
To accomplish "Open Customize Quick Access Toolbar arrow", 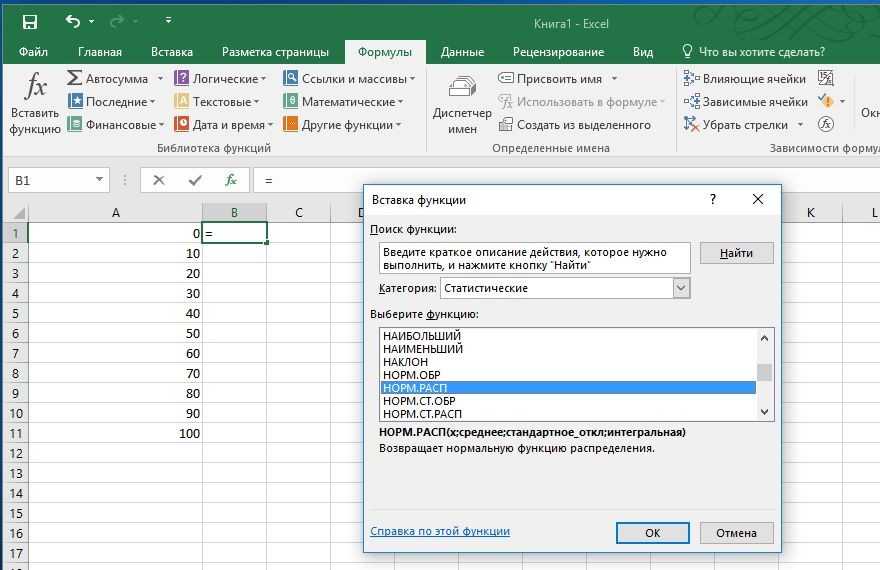I will point(168,21).
